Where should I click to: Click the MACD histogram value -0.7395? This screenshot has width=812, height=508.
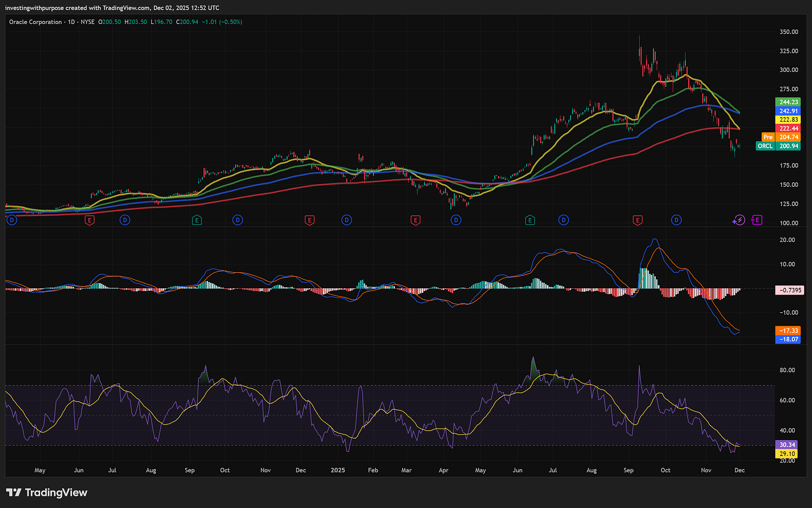tap(790, 291)
